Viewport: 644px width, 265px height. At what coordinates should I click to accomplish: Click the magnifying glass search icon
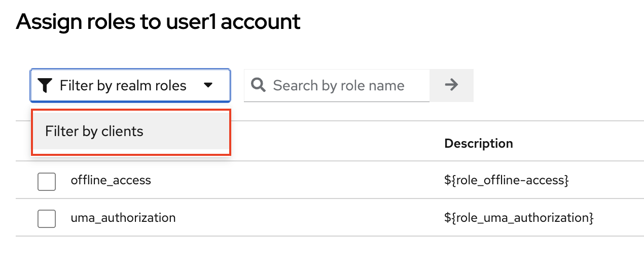click(259, 85)
